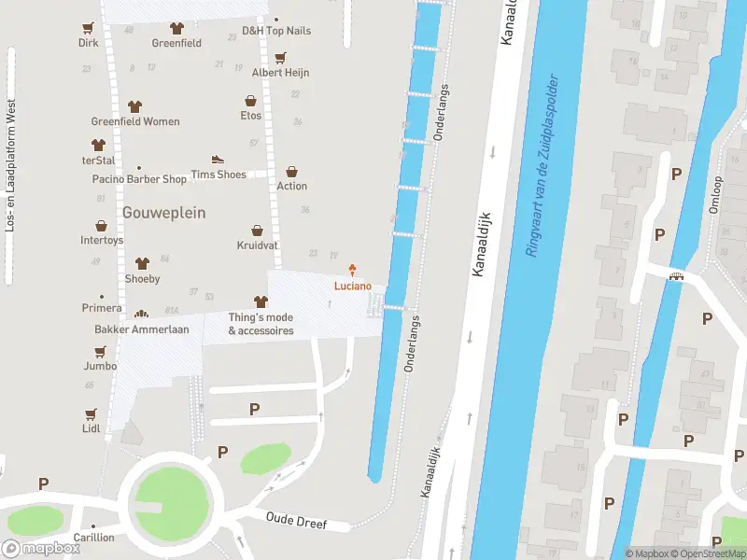The width and height of the screenshot is (747, 560).
Task: Click the Gouweplein area label
Action: [x=164, y=213]
